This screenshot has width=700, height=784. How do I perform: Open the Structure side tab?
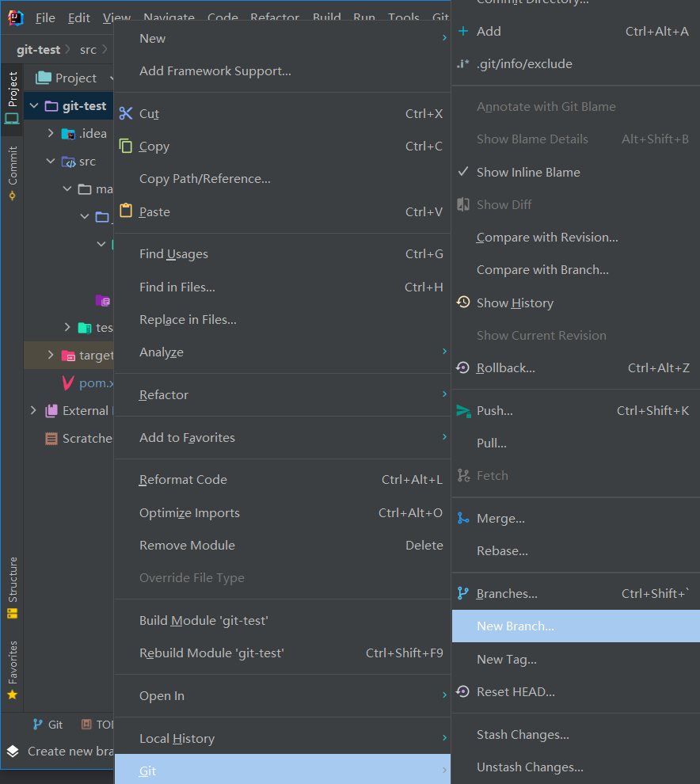[x=12, y=588]
